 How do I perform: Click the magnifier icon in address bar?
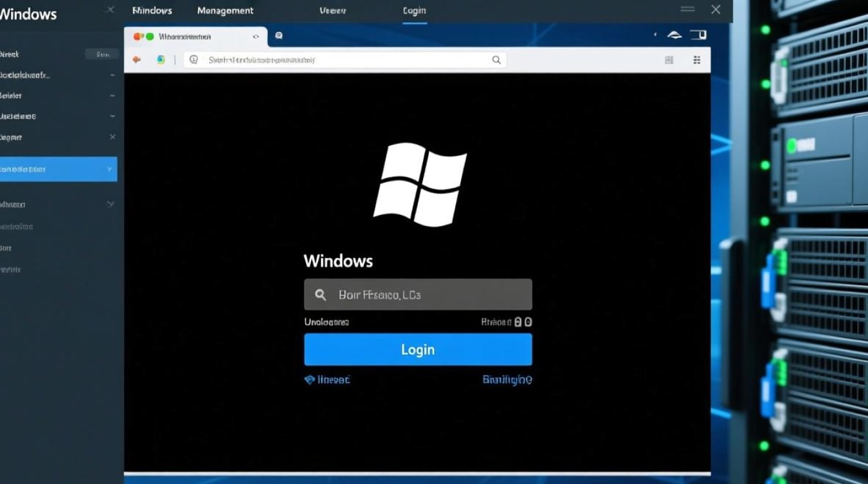[496, 60]
